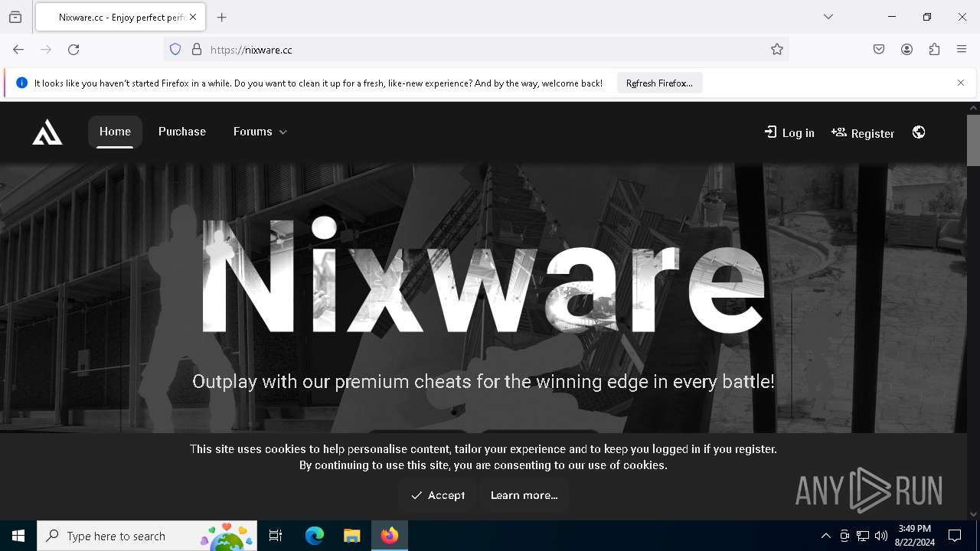Image resolution: width=980 pixels, height=551 pixels.
Task: Click the tracking protection shield icon
Action: click(x=175, y=50)
